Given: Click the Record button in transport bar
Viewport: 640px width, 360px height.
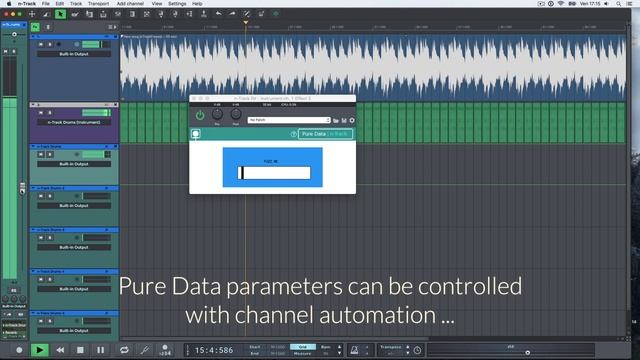Looking at the screenshot, I should [19, 350].
